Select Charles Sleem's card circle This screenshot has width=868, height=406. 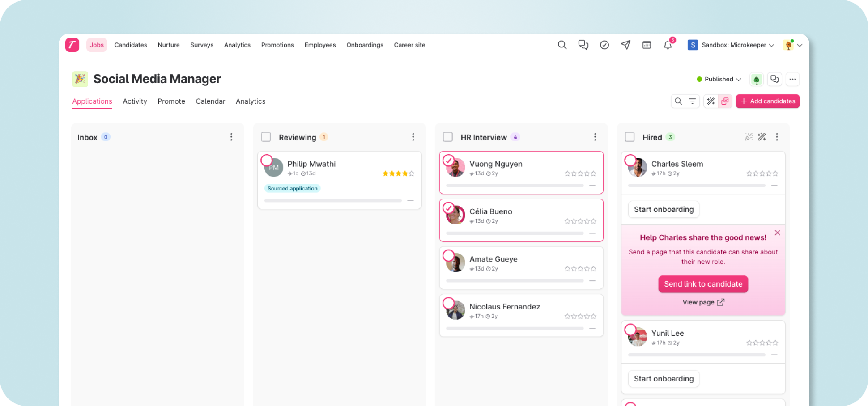tap(630, 160)
